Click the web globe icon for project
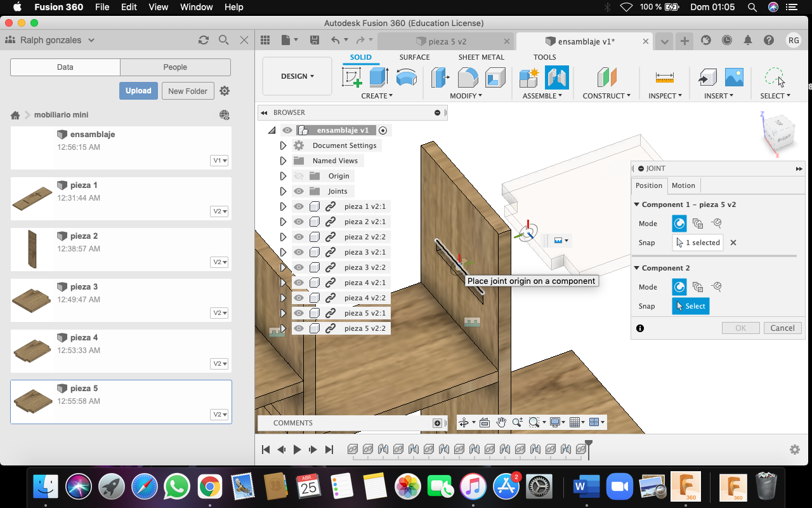Screen dimensions: 812x508 [x=225, y=115]
